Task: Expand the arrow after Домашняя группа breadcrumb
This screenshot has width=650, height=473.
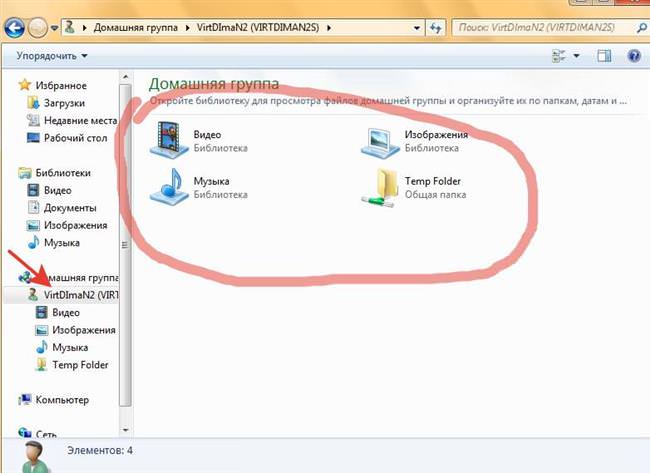Action: (x=187, y=28)
